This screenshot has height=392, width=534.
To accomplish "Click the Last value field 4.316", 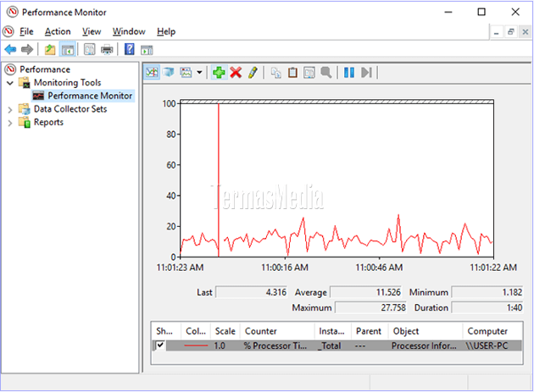I will pyautogui.click(x=251, y=292).
